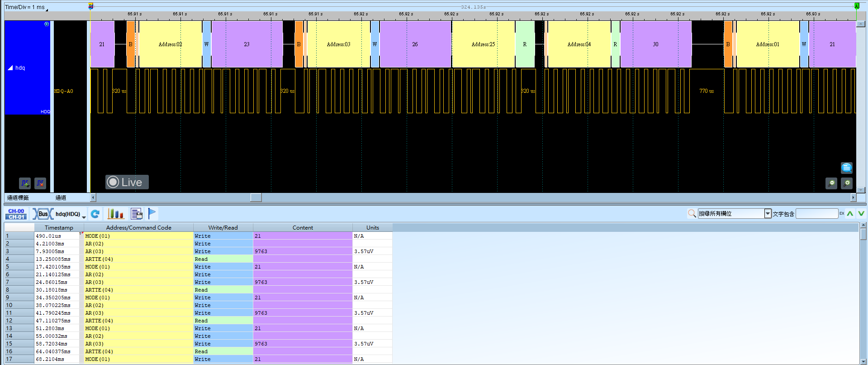
Task: Toggle the Live capture button
Action: (127, 182)
